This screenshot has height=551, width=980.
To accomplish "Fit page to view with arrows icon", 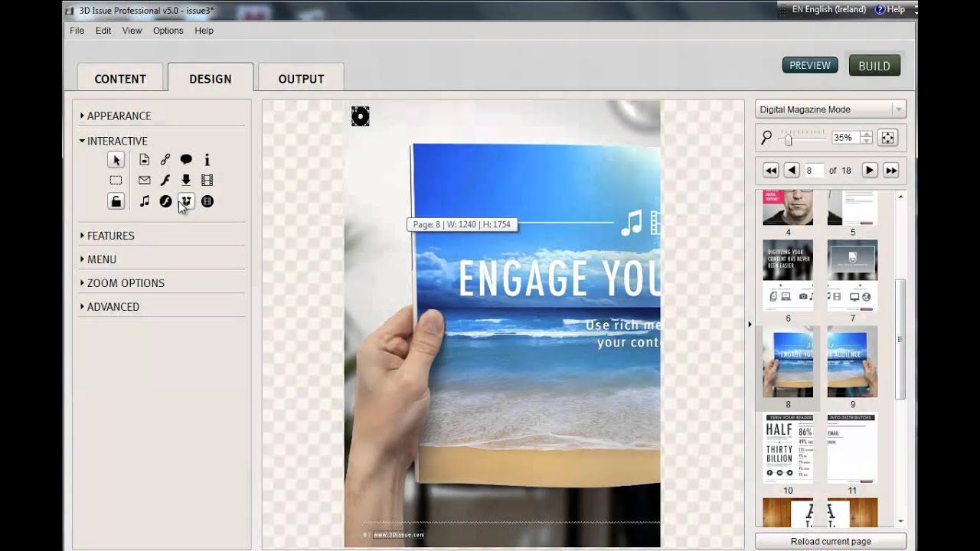I will [888, 138].
